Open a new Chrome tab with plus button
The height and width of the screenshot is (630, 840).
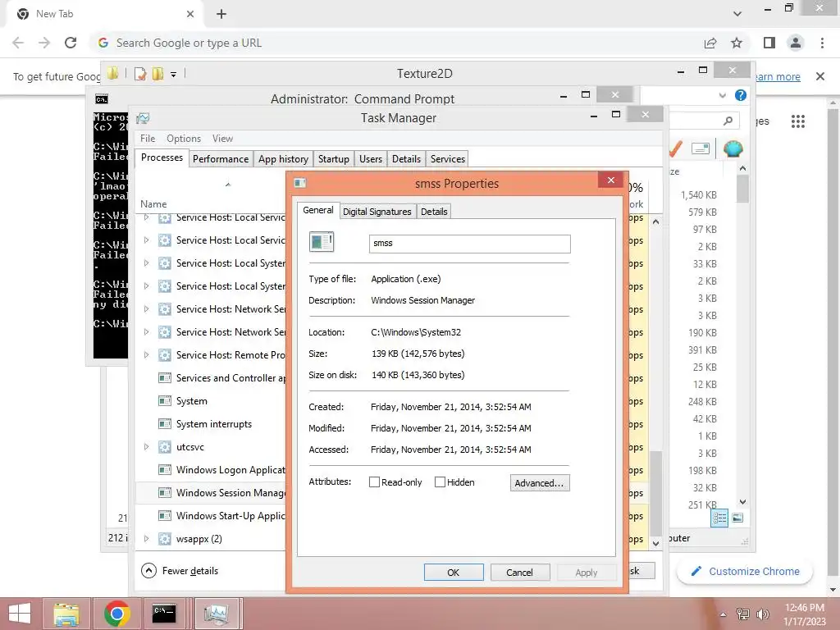click(x=221, y=15)
